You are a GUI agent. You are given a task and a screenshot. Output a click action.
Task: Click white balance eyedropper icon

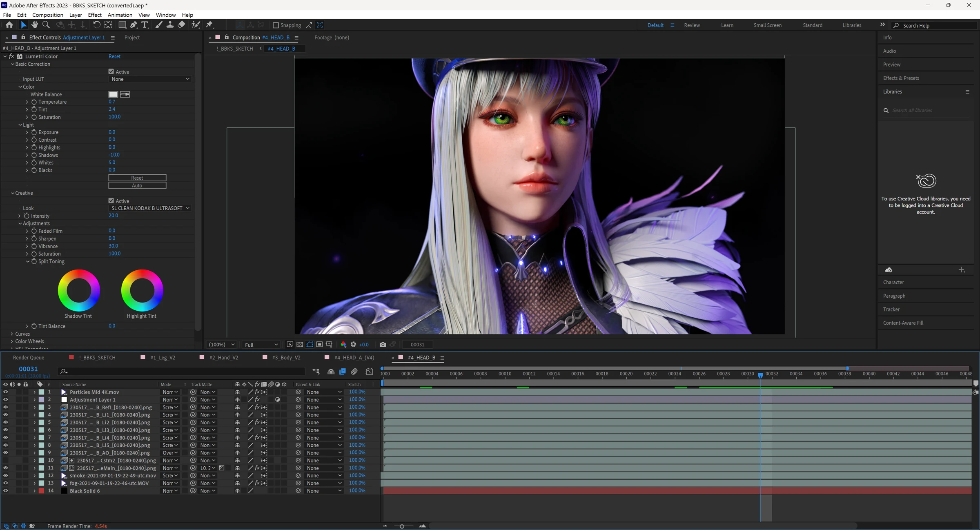125,94
